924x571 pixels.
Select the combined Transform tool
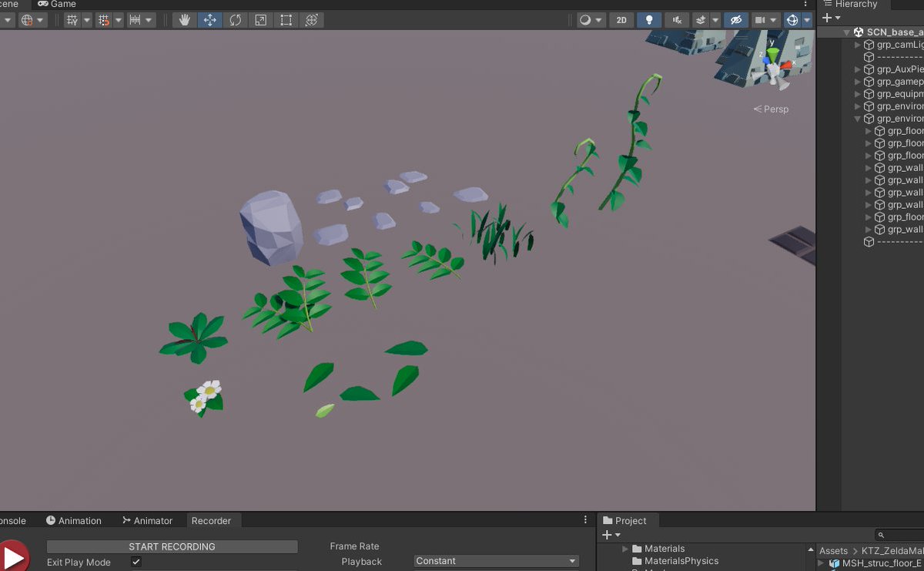[x=311, y=20]
